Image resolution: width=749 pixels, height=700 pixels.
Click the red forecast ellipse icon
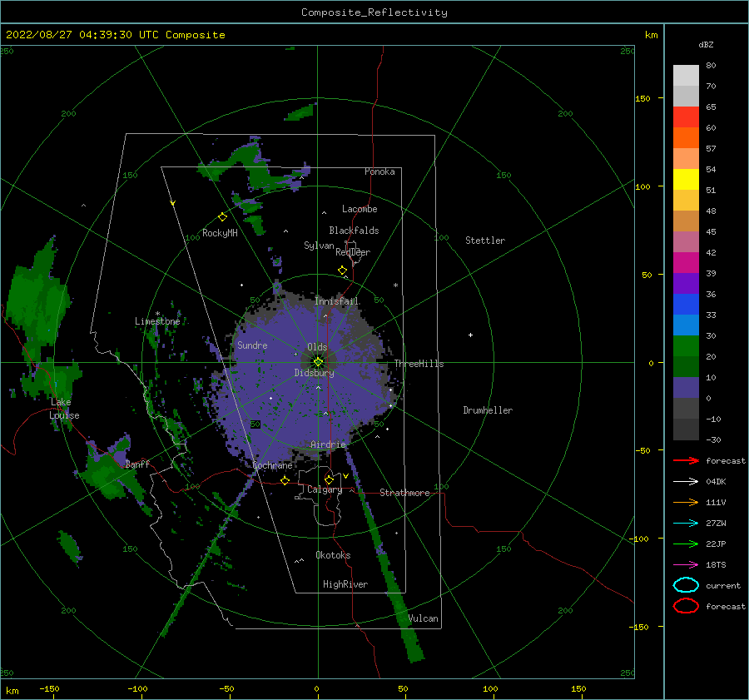686,606
